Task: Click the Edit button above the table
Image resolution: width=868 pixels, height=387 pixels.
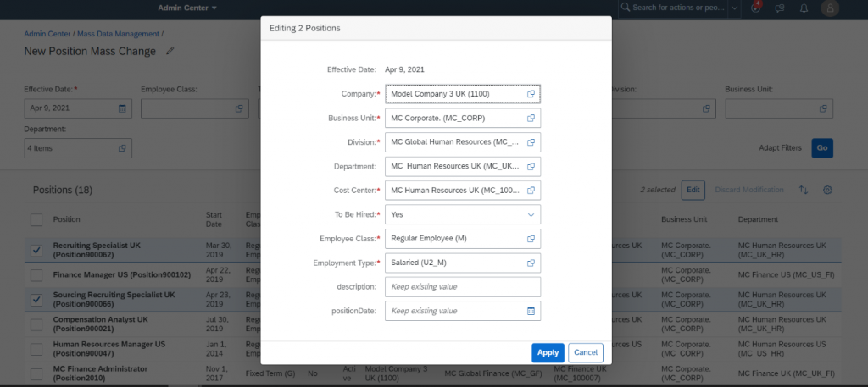Action: (693, 190)
